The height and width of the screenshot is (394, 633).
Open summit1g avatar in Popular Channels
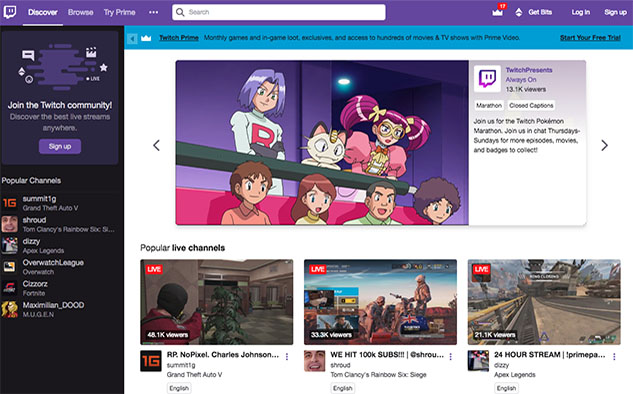(10, 203)
